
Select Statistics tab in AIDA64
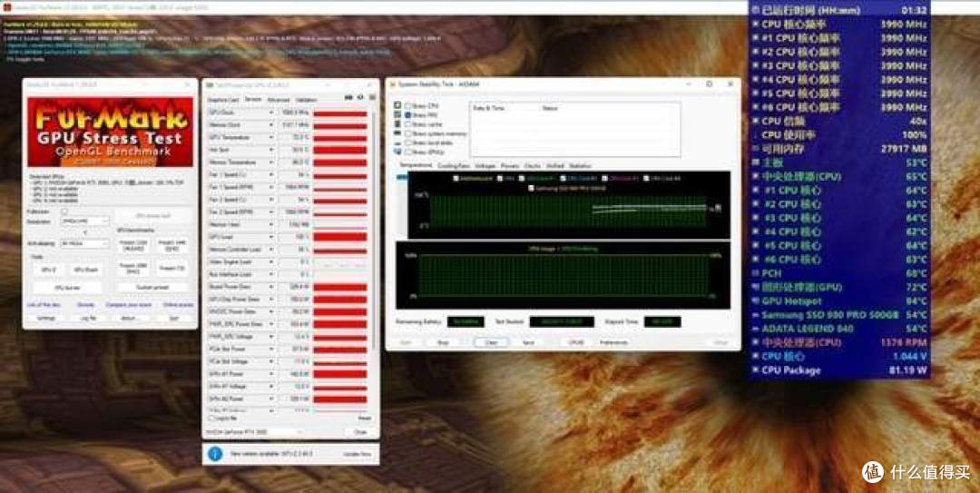580,166
